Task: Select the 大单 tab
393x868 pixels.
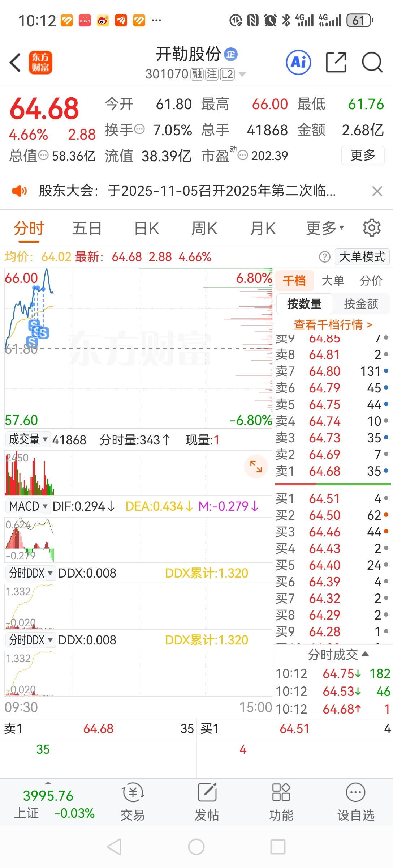Action: [333, 281]
